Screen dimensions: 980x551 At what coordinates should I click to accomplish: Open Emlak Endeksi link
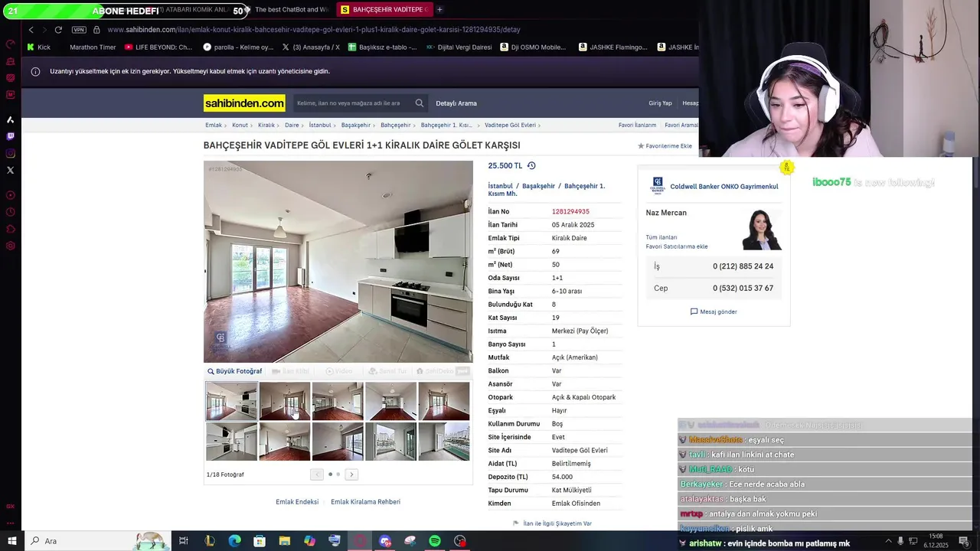(297, 502)
